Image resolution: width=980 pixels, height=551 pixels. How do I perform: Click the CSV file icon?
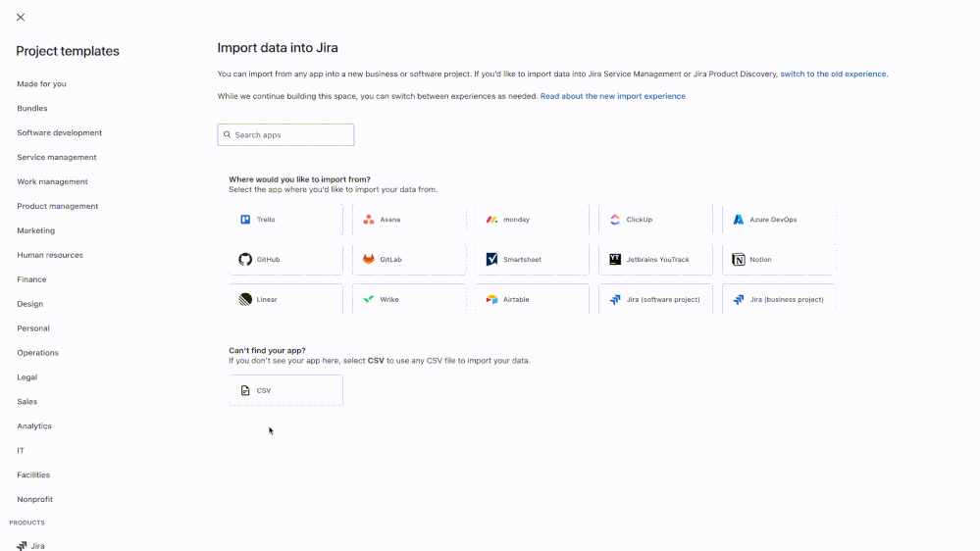245,390
